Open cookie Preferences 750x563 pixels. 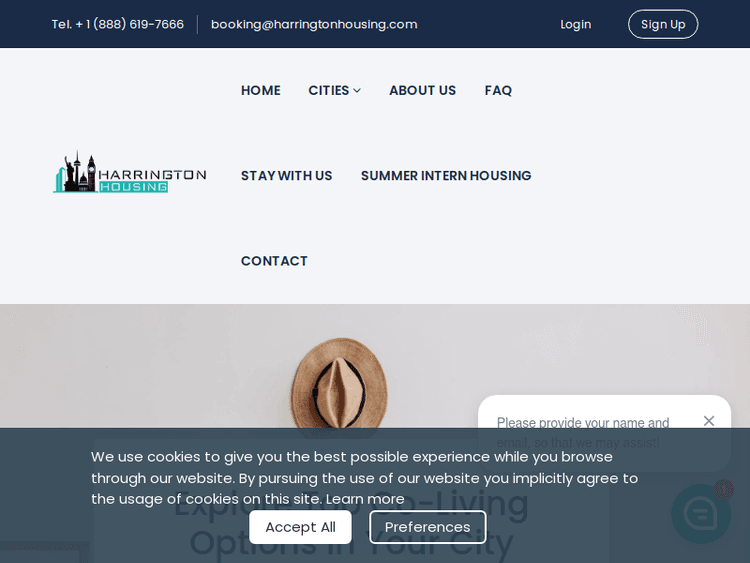click(x=428, y=527)
